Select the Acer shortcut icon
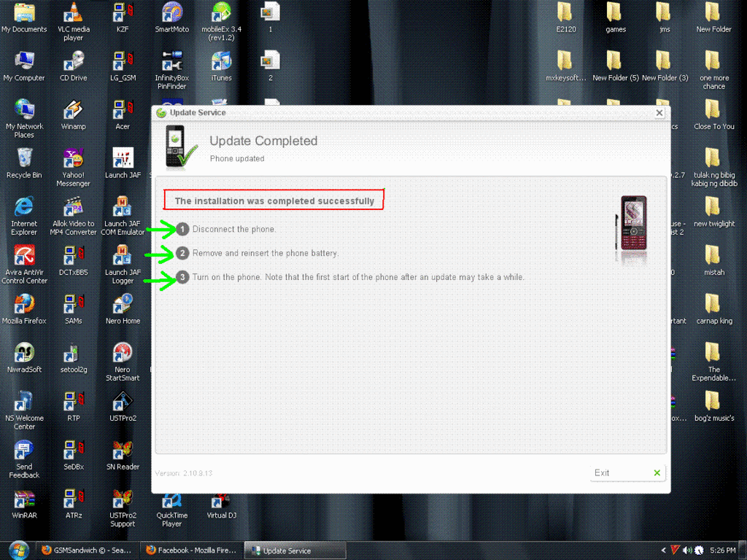747x560 pixels. point(123,115)
